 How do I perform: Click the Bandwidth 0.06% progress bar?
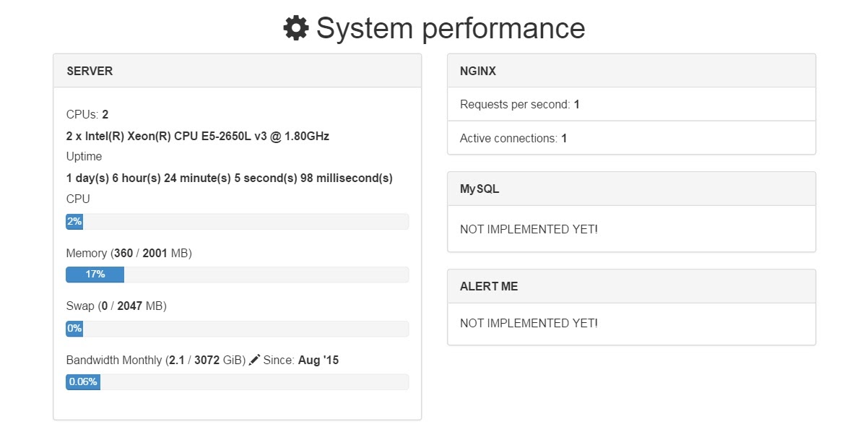(237, 382)
